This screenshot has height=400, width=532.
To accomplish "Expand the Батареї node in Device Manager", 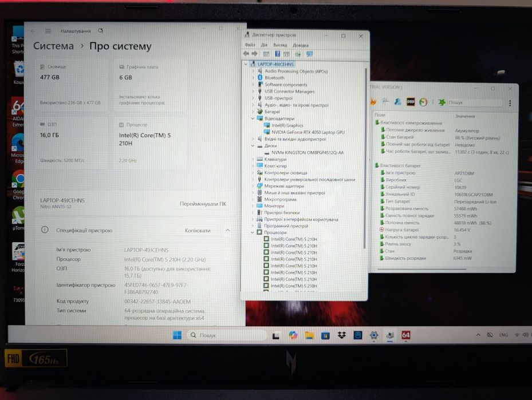I will (x=253, y=111).
